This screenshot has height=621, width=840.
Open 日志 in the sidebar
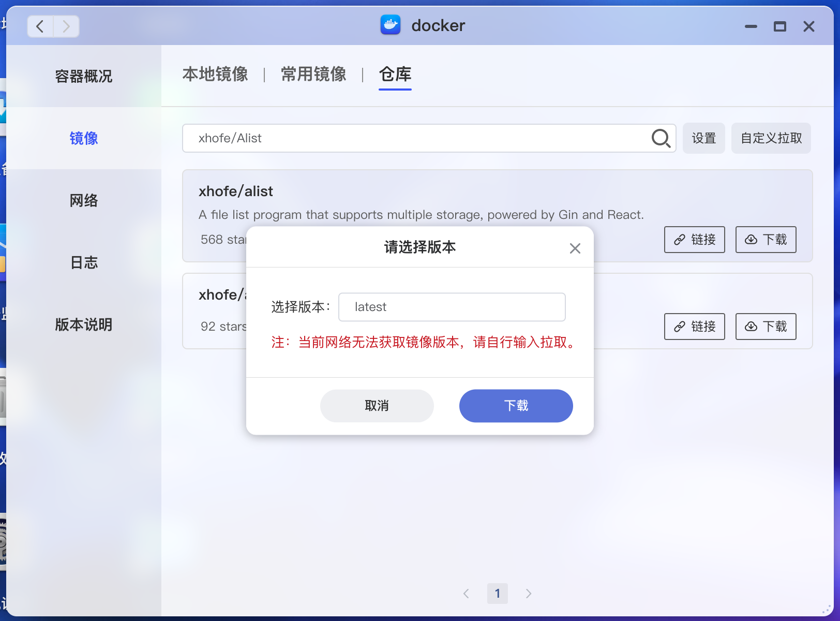click(84, 262)
